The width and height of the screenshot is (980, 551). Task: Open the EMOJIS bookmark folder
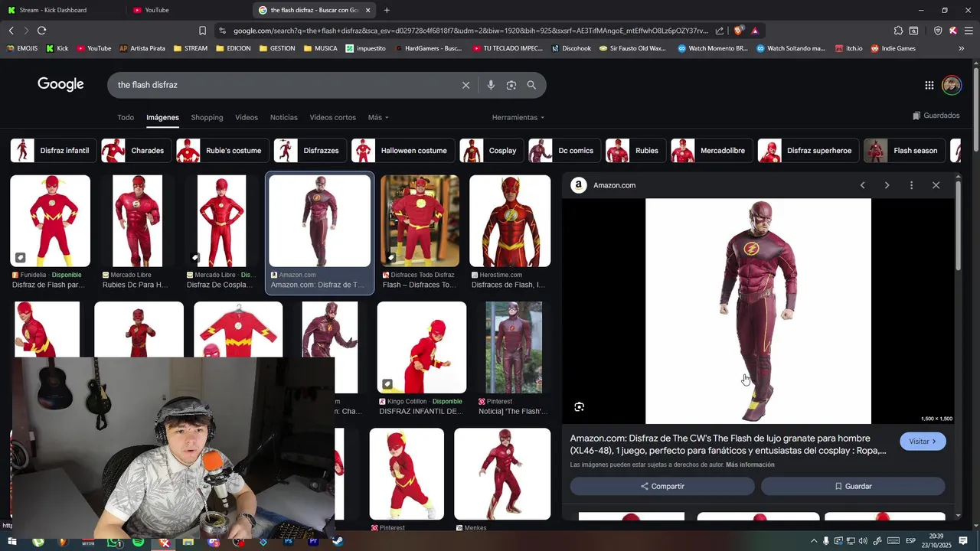click(21, 48)
